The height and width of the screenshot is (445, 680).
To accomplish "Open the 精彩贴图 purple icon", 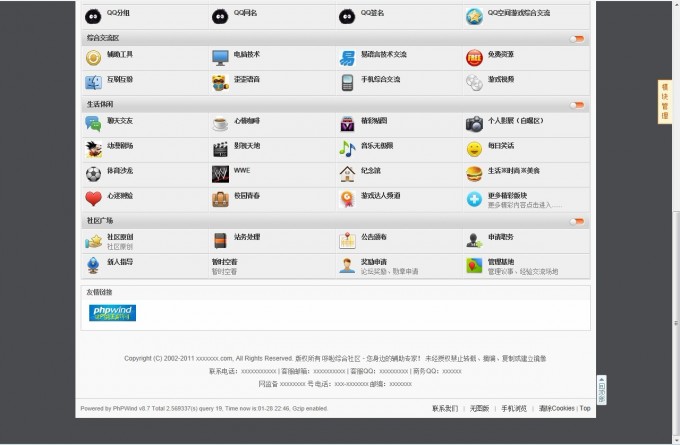I will (347, 124).
